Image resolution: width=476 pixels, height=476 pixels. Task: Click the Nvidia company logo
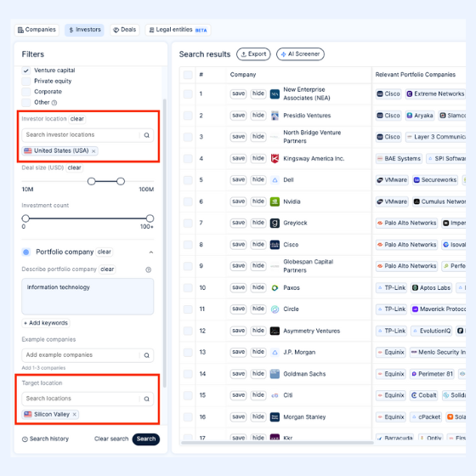(x=275, y=201)
